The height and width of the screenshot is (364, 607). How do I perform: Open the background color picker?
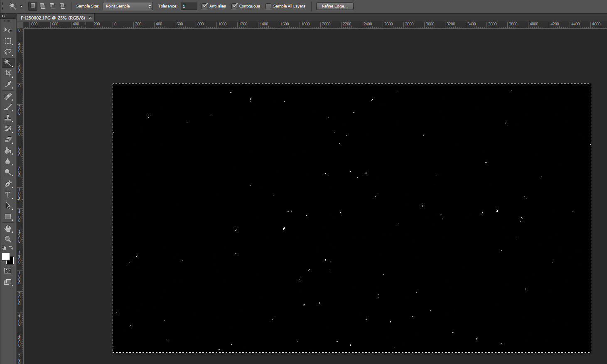(12, 262)
